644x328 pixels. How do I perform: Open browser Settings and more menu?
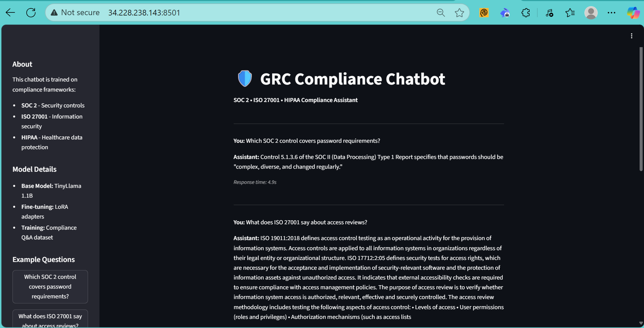tap(611, 13)
